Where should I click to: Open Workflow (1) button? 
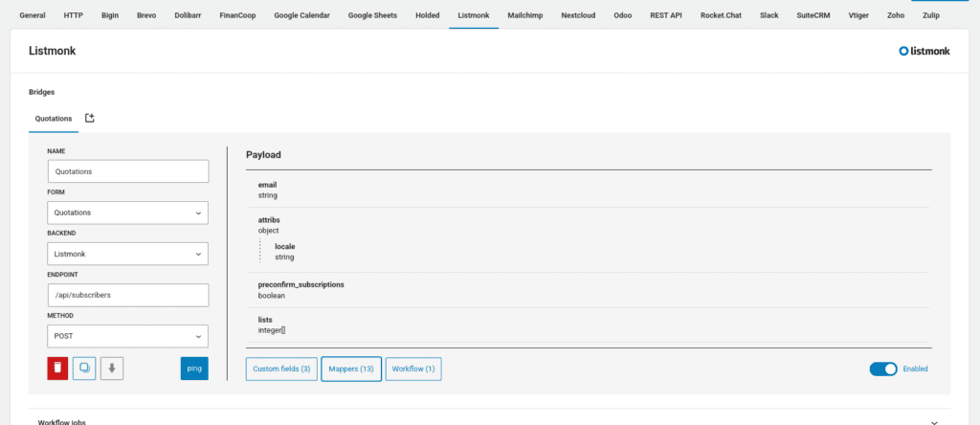click(413, 369)
